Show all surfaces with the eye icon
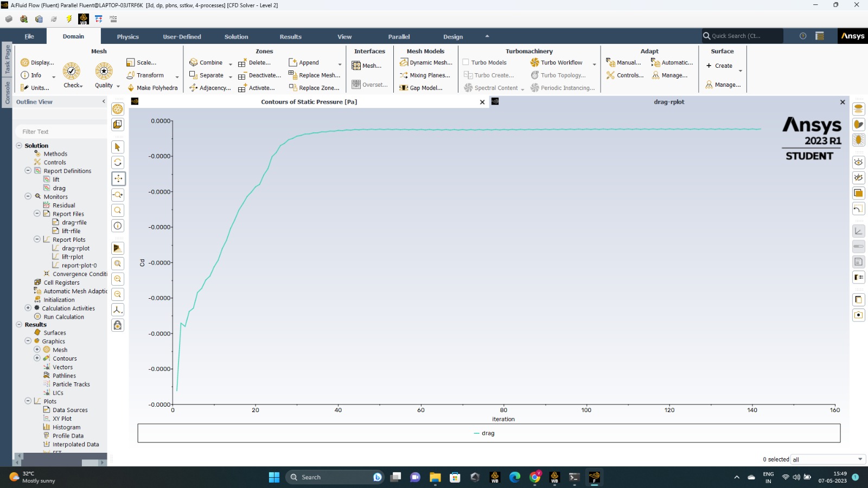Screen dimensions: 868x488 pyautogui.click(x=858, y=162)
